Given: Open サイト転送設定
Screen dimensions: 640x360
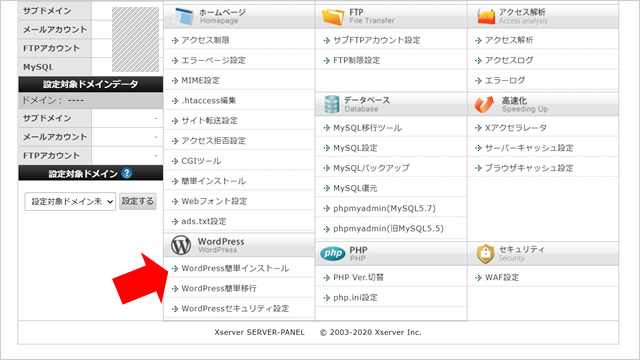Looking at the screenshot, I should click(x=209, y=120).
